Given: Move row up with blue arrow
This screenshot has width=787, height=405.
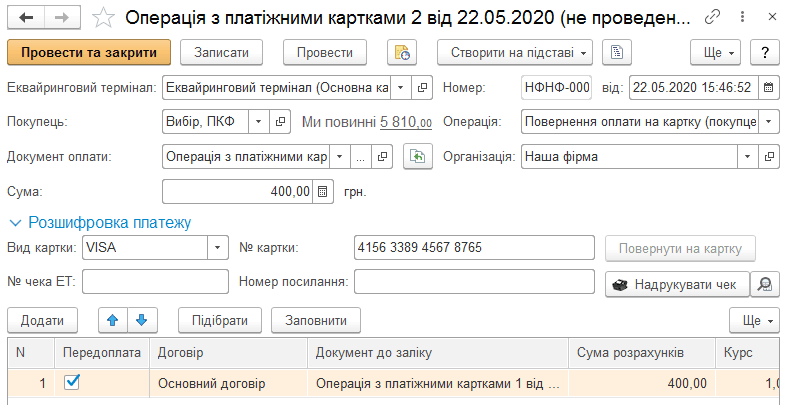Looking at the screenshot, I should pos(113,320).
